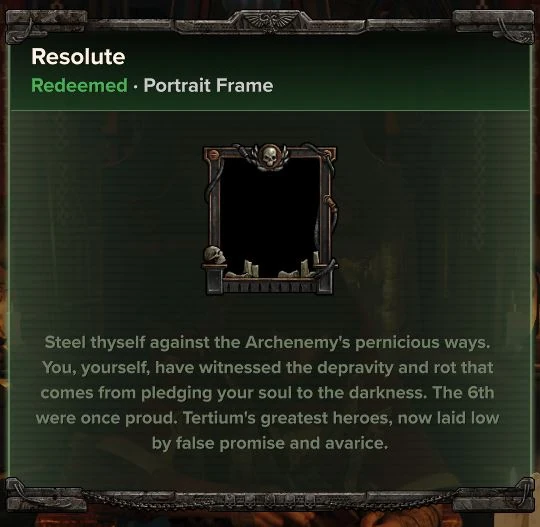Click the green header banner area
The width and height of the screenshot is (540, 527).
270,75
